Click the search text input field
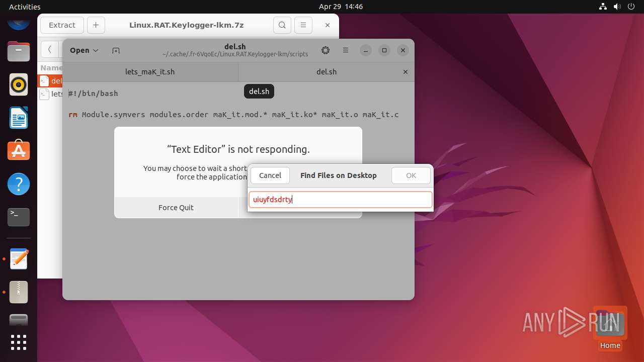The height and width of the screenshot is (362, 644). pos(341,200)
